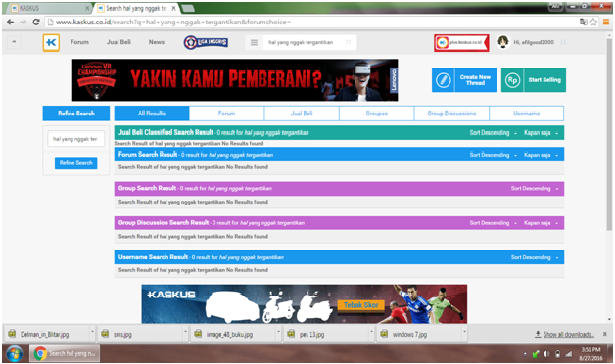
Task: Switch to the Forum results tab
Action: point(226,114)
